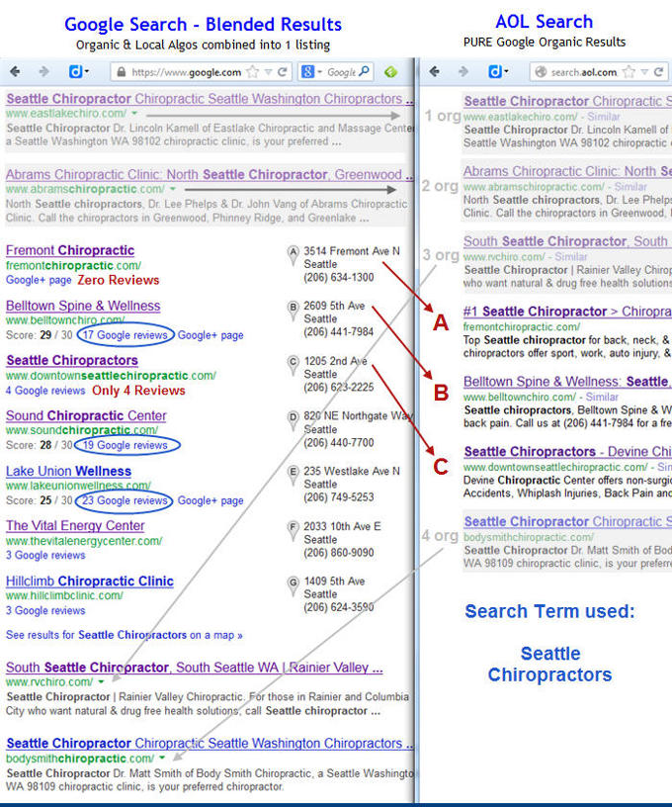Click 'Similar' next to fremontchiropractic.com on AOL
The width and height of the screenshot is (672, 807).
[607, 326]
